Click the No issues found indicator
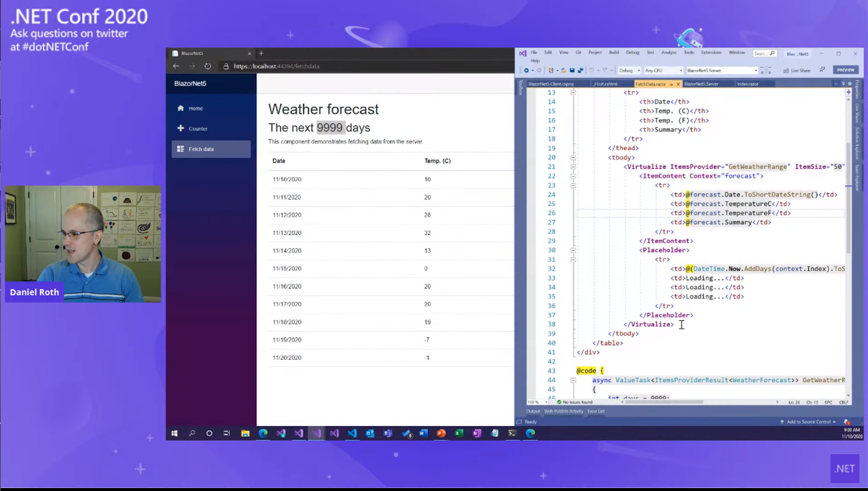Viewport: 868px width, 491px height. [574, 402]
